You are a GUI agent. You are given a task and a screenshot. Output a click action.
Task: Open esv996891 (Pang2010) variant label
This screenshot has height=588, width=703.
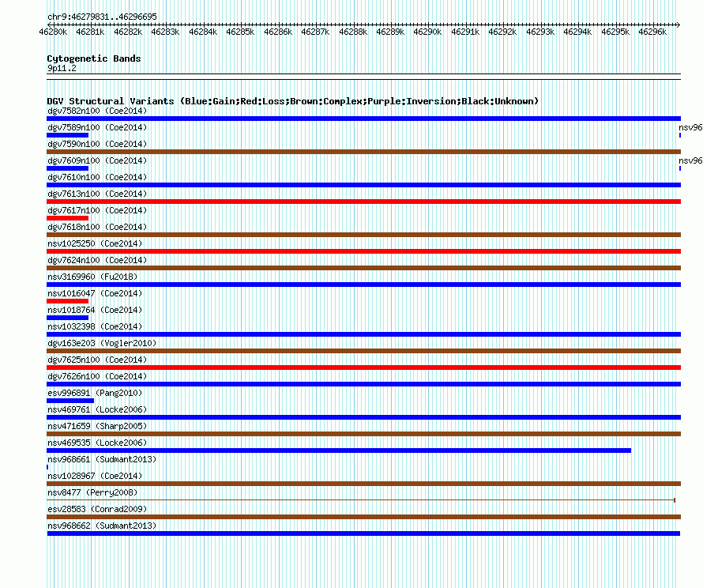point(95,393)
